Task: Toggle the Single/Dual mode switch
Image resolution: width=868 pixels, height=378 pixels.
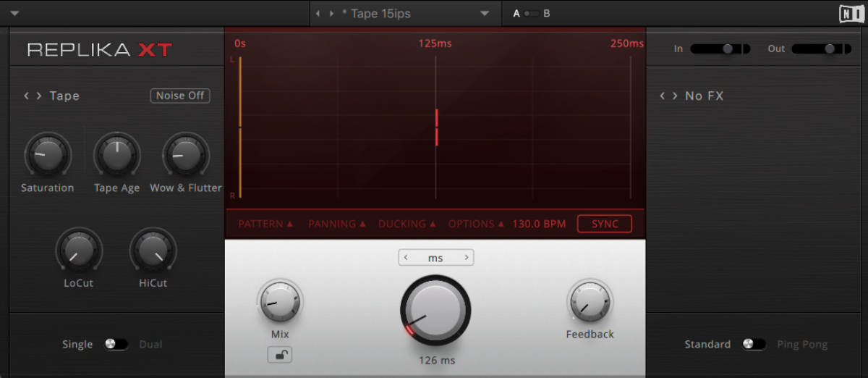Action: 116,344
